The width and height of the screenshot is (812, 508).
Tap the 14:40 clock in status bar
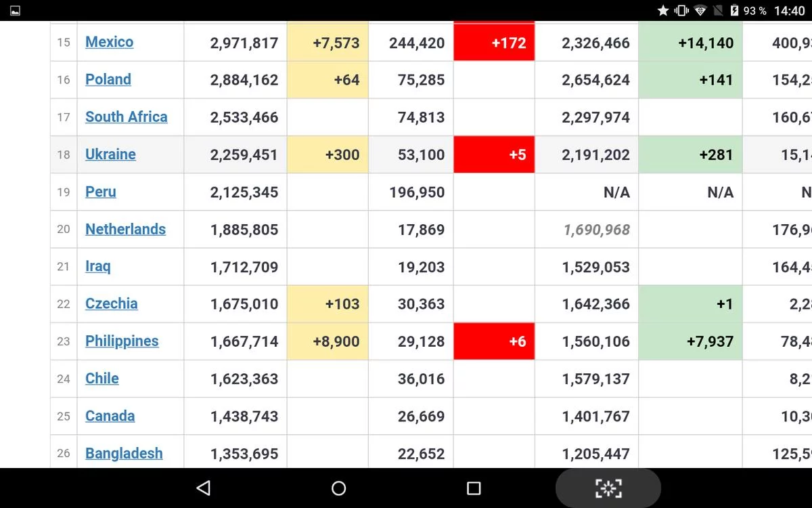click(789, 11)
